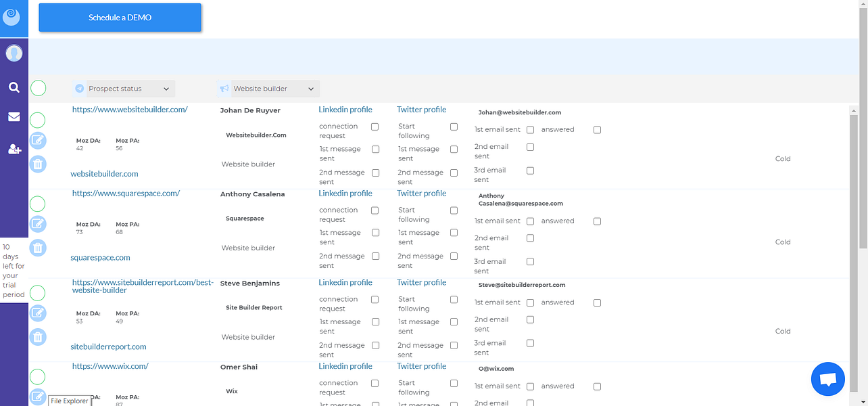The width and height of the screenshot is (868, 406).
Task: Click the add-user icon in sidebar
Action: pyautogui.click(x=14, y=149)
